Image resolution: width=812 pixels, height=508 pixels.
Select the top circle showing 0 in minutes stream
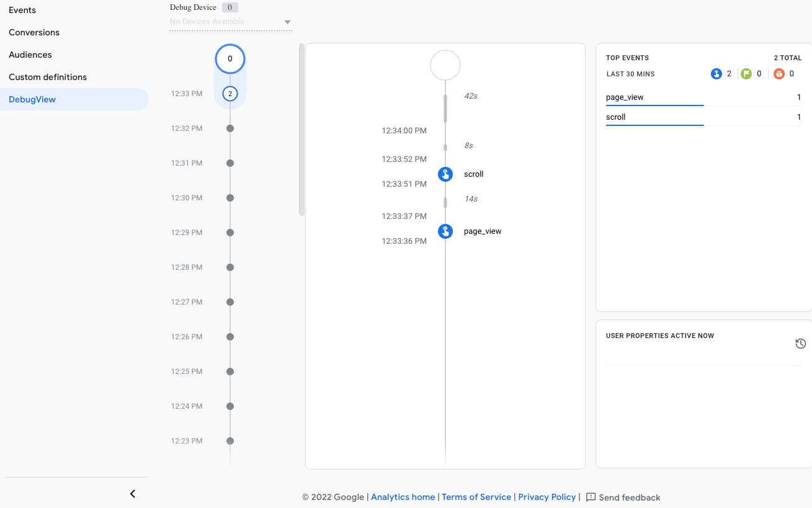(x=230, y=59)
